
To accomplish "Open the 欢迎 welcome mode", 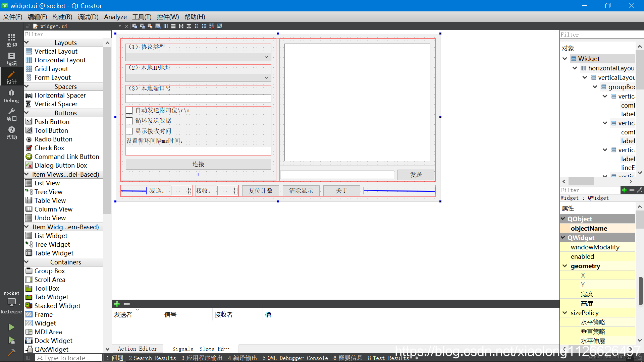I will [x=11, y=40].
